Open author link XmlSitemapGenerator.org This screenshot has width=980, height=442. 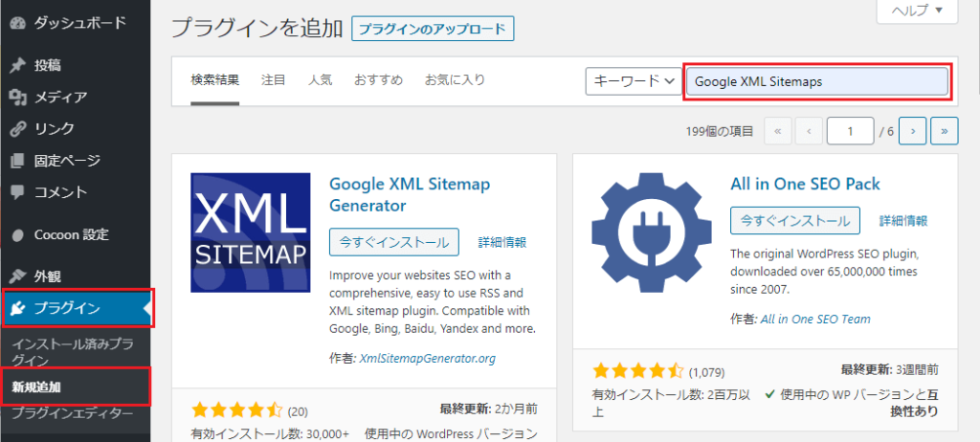click(428, 359)
